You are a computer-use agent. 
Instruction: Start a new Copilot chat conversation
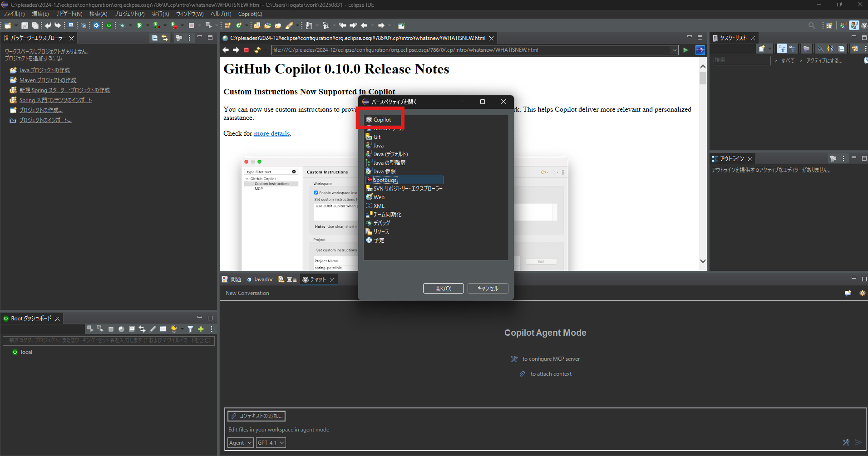point(848,293)
